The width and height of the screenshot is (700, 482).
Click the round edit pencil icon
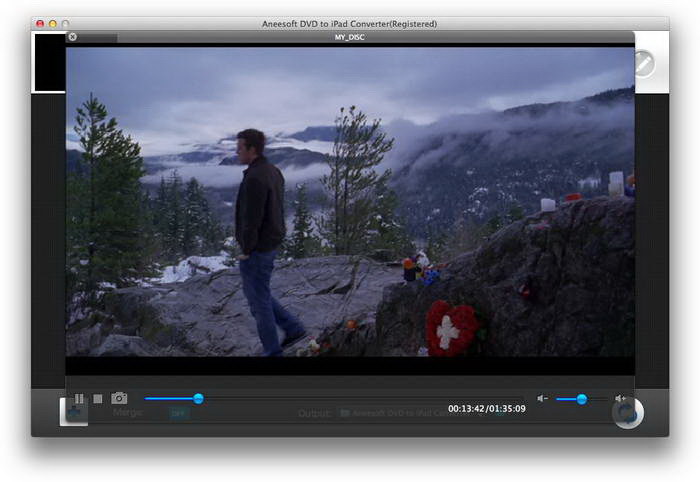pyautogui.click(x=643, y=64)
